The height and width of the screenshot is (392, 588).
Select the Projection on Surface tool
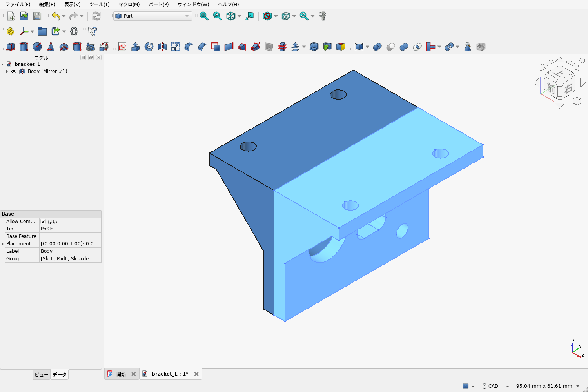click(327, 47)
